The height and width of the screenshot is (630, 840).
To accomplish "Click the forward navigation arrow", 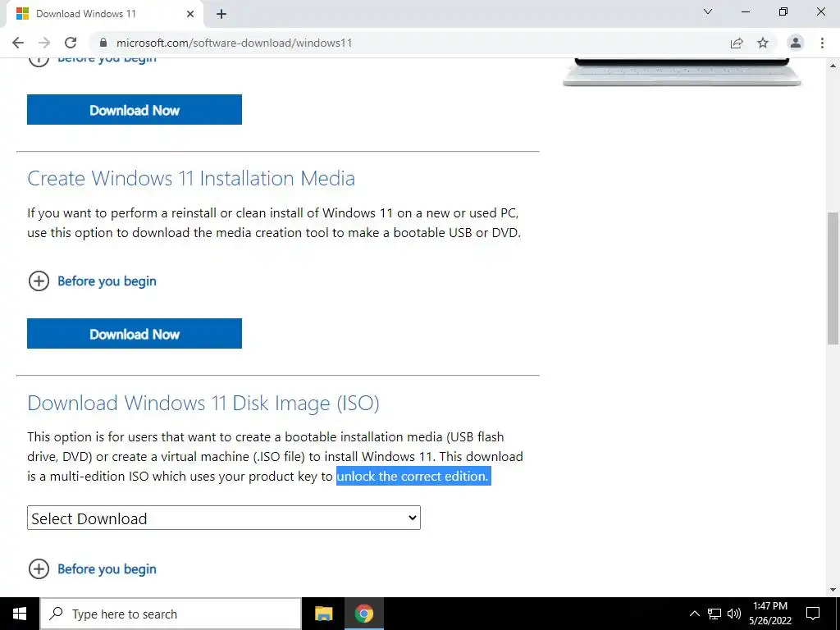I will [44, 43].
